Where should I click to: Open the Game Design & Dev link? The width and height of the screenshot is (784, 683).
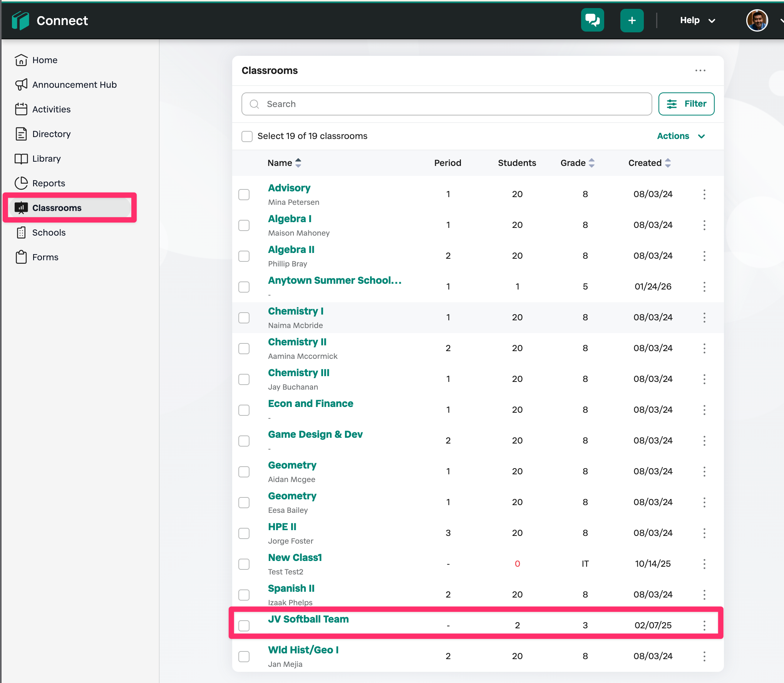[x=315, y=434]
